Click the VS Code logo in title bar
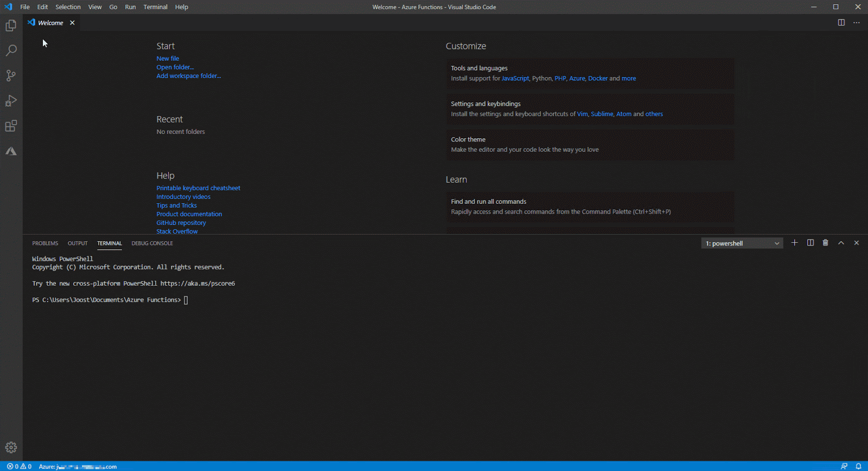868x471 pixels. coord(8,7)
